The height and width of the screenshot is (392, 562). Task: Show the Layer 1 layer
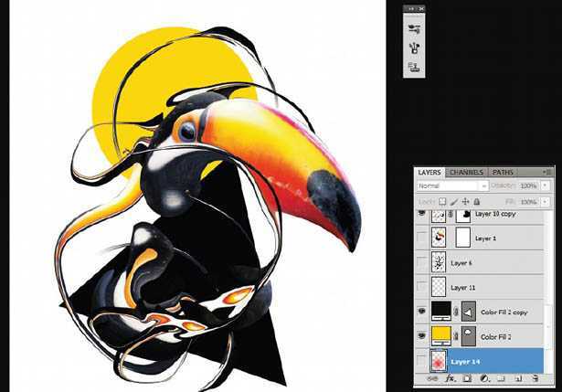pyautogui.click(x=422, y=238)
